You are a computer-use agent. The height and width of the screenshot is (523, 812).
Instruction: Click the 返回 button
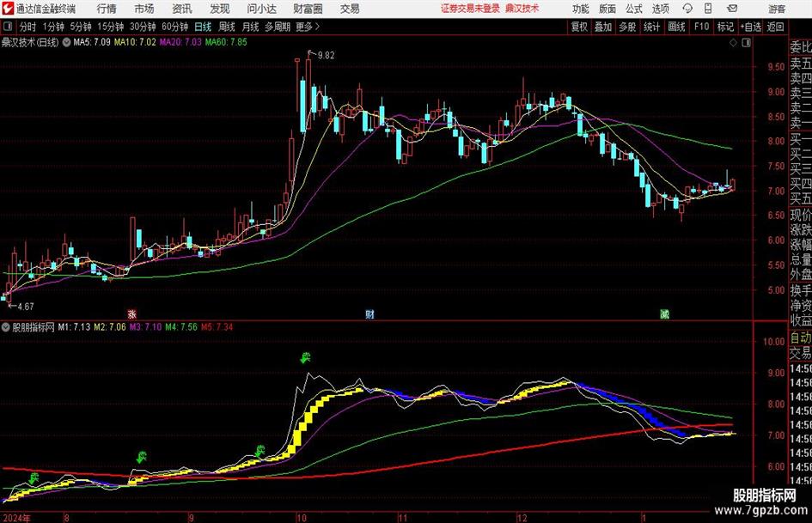tap(775, 27)
